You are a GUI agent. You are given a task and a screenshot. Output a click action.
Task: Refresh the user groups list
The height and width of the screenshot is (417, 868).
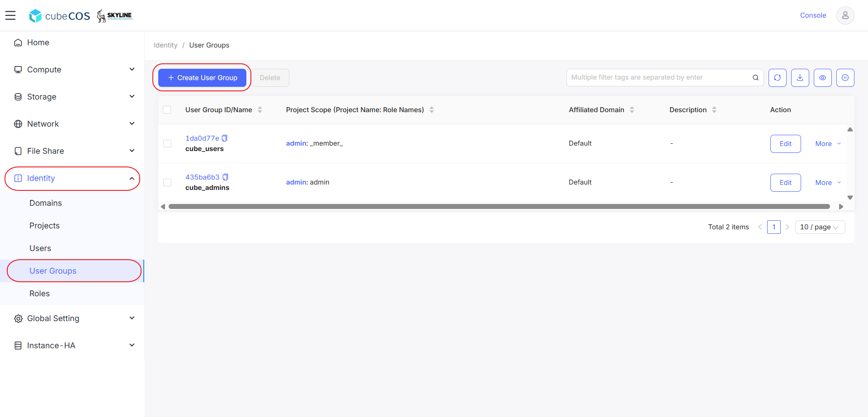778,78
